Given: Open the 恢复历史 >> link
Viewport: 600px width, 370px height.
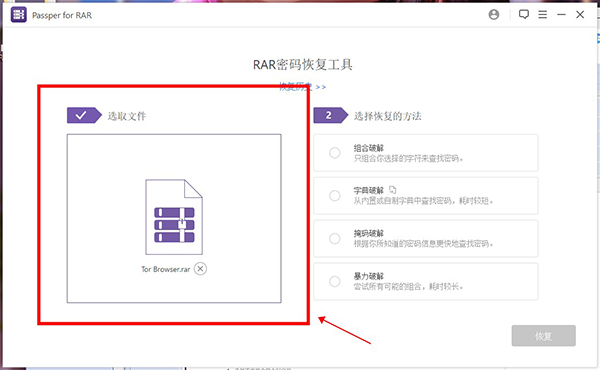Looking at the screenshot, I should pos(302,87).
